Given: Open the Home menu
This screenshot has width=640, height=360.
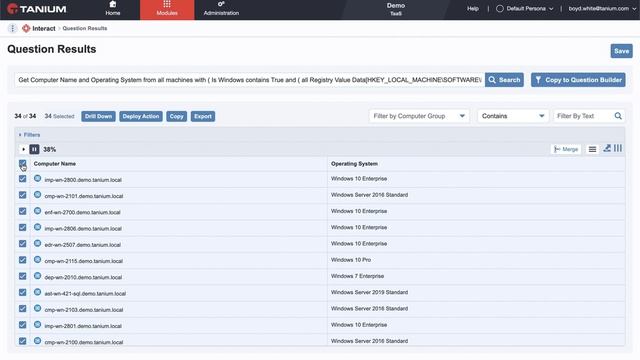Looking at the screenshot, I should [113, 9].
